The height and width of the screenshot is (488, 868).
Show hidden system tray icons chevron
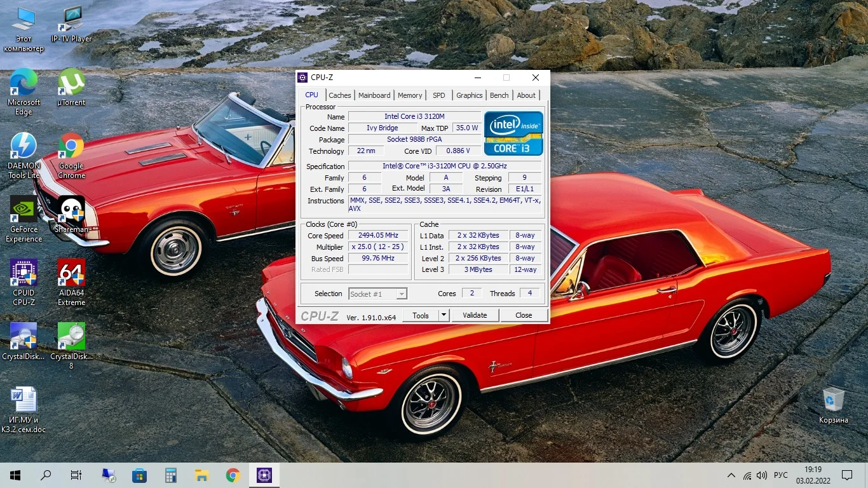(731, 475)
